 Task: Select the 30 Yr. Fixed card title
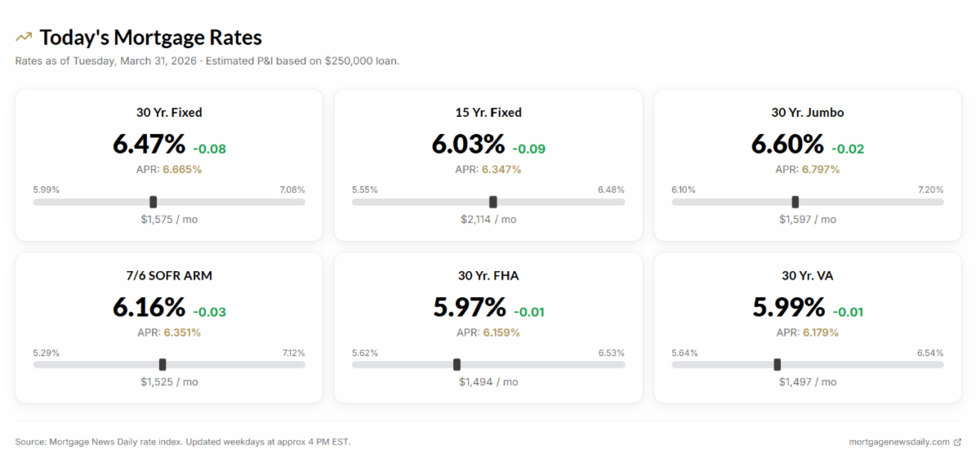(169, 113)
